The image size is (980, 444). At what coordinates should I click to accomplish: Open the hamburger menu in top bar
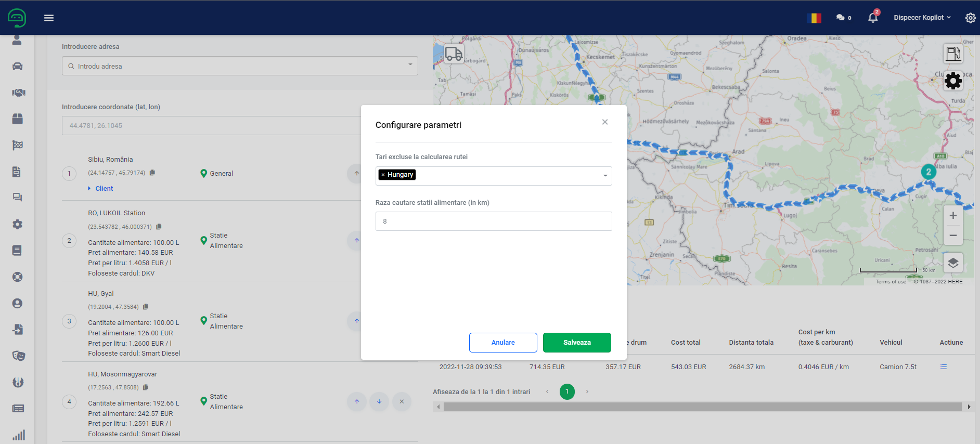coord(49,18)
